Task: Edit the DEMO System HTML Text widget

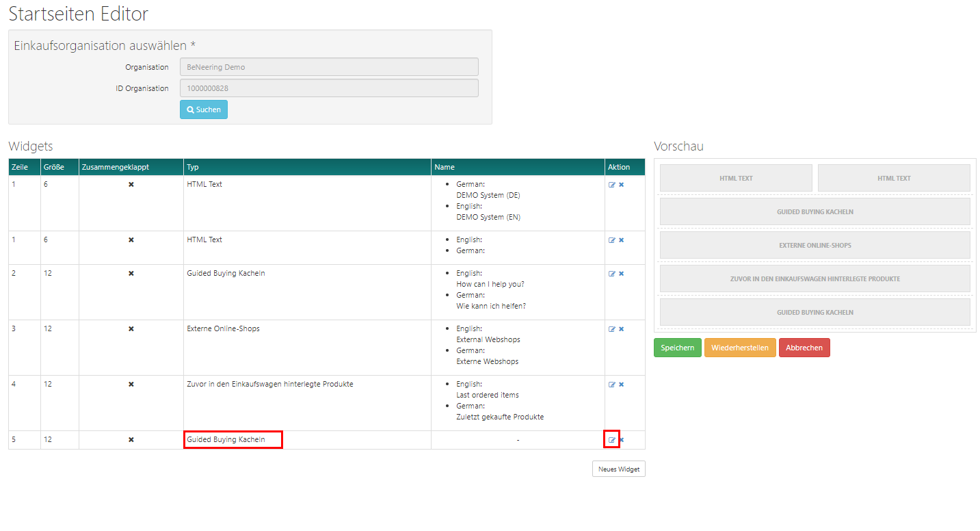Action: point(612,185)
